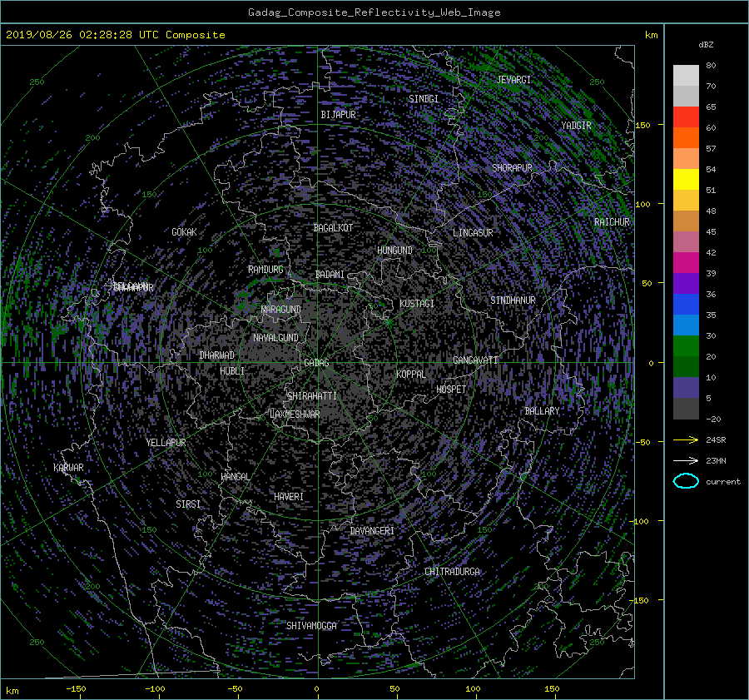Click the CHITRADURGA city label
This screenshot has height=700, width=749.
tap(452, 572)
